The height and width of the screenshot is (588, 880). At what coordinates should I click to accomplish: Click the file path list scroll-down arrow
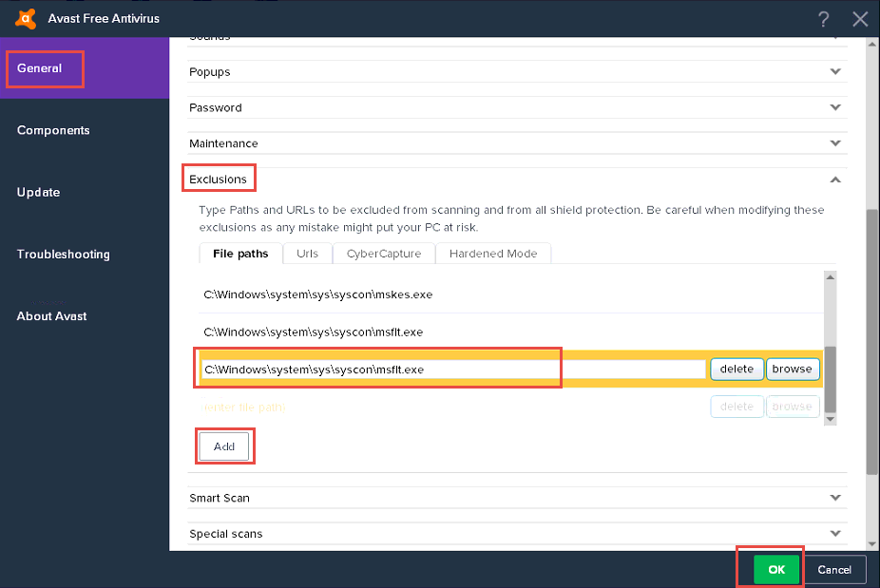[831, 419]
